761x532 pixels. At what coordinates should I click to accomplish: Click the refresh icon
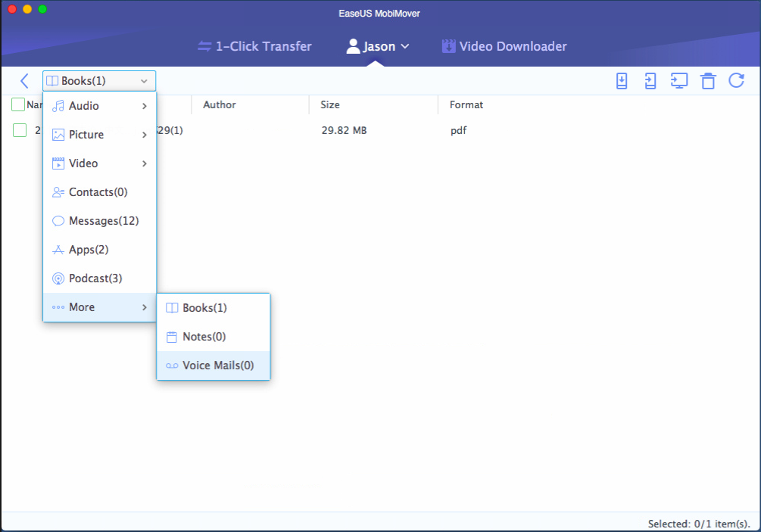coord(736,80)
